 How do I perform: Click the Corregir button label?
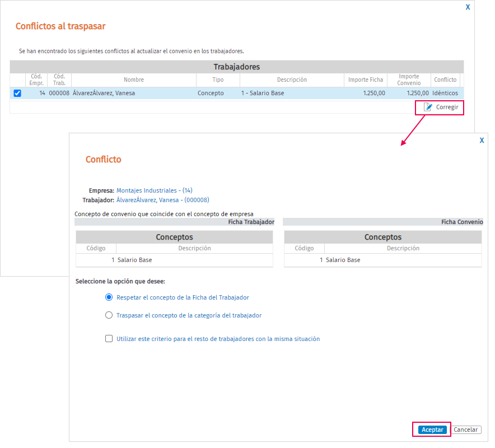pyautogui.click(x=447, y=108)
